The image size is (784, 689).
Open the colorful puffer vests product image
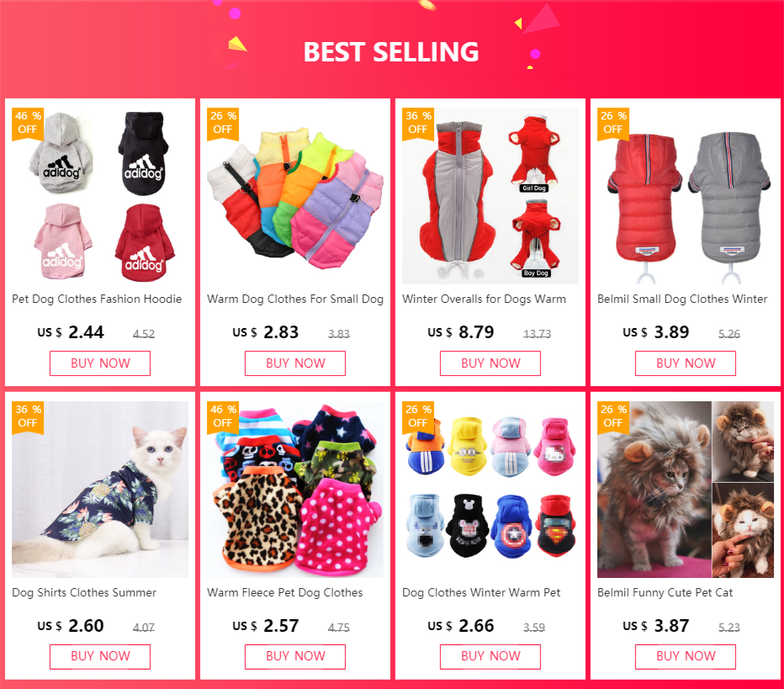click(x=295, y=196)
